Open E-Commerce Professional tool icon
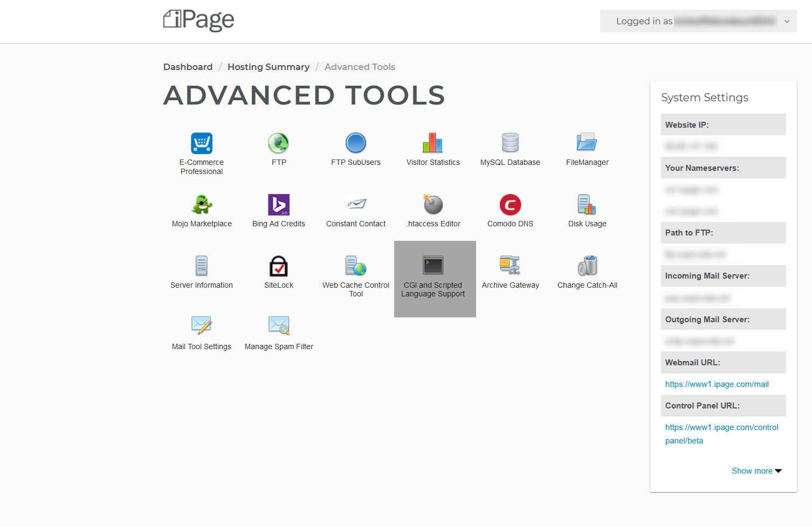The image size is (812, 527). (202, 143)
